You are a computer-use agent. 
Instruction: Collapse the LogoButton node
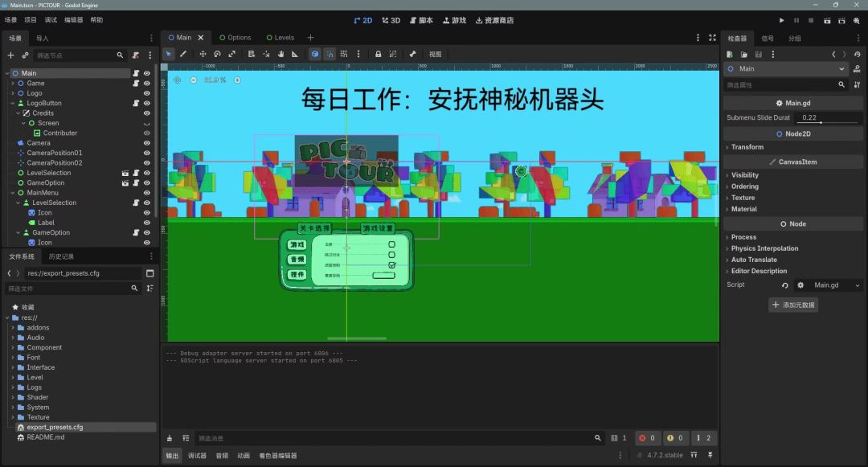point(13,104)
